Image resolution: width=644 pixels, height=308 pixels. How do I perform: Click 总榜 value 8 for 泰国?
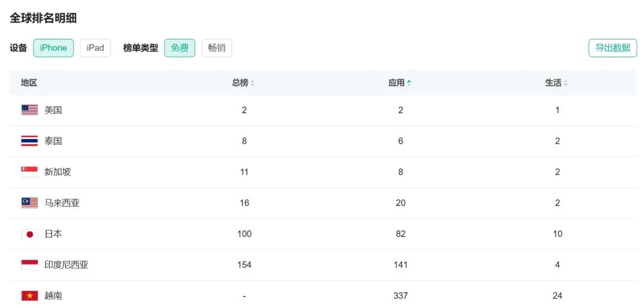pos(244,141)
